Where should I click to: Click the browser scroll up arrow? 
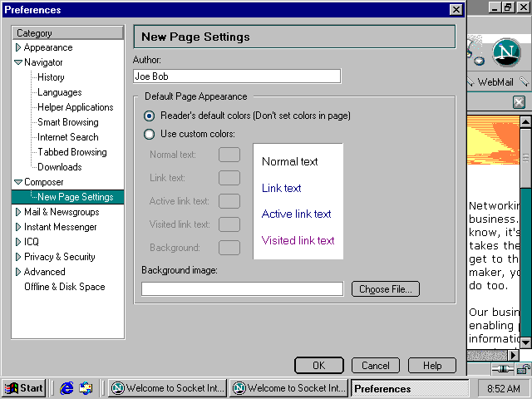pos(525,122)
